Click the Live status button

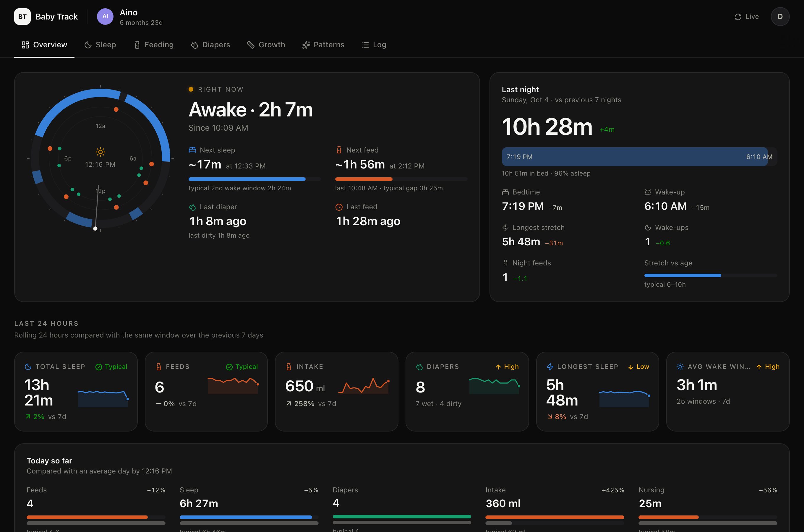746,17
